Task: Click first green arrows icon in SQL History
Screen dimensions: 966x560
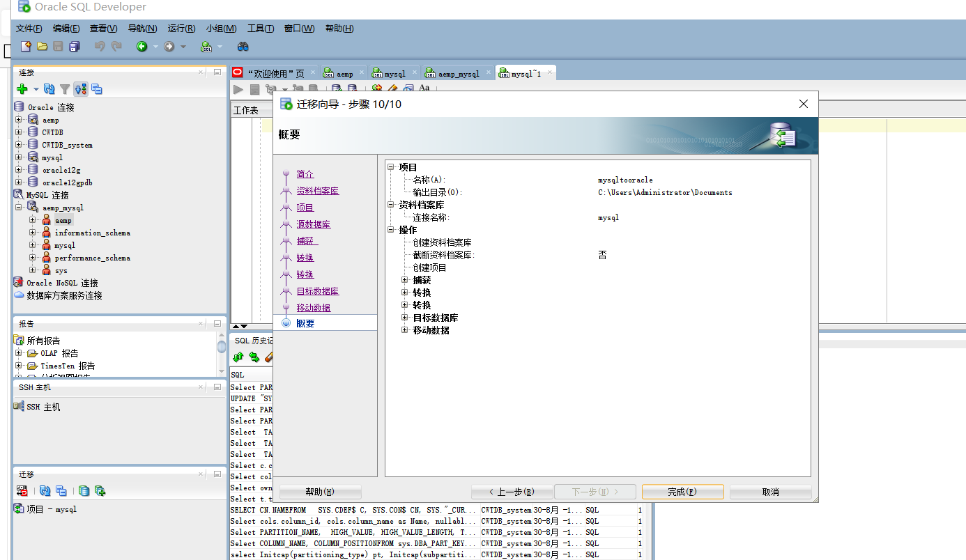Action: [x=238, y=357]
